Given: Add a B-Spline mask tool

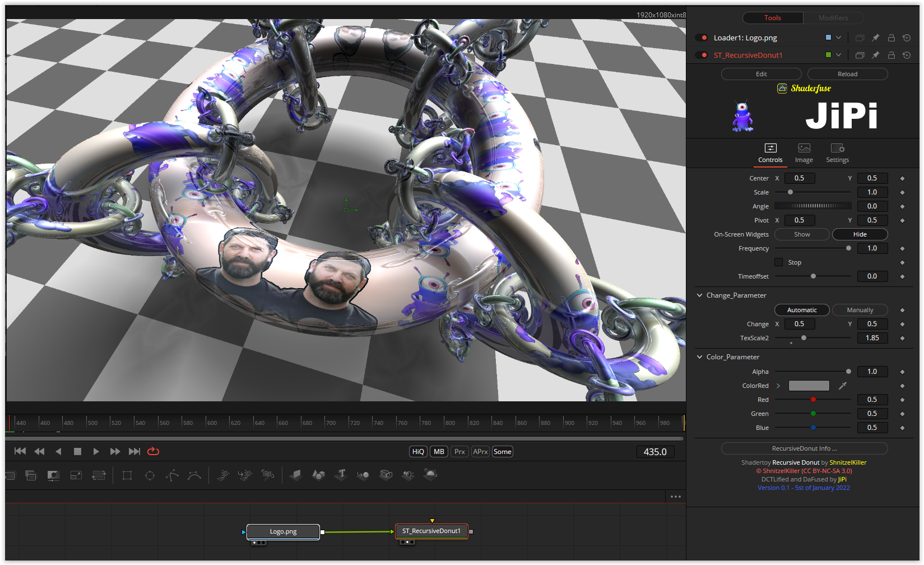Looking at the screenshot, I should (194, 475).
